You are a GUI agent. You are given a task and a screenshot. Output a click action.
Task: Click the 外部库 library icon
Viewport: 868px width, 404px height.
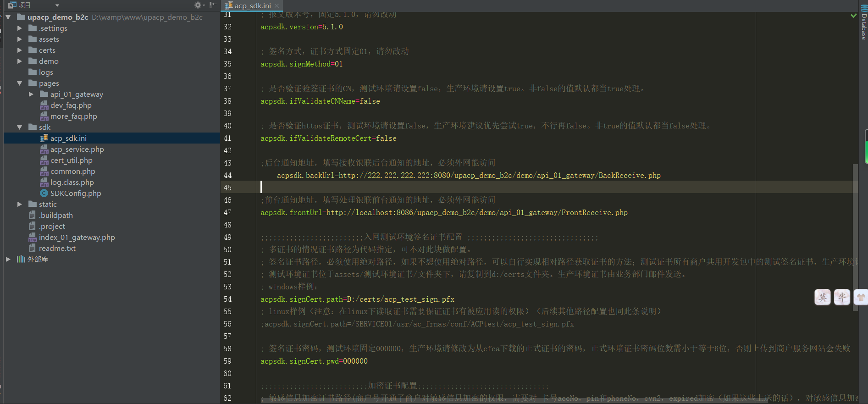pos(21,259)
